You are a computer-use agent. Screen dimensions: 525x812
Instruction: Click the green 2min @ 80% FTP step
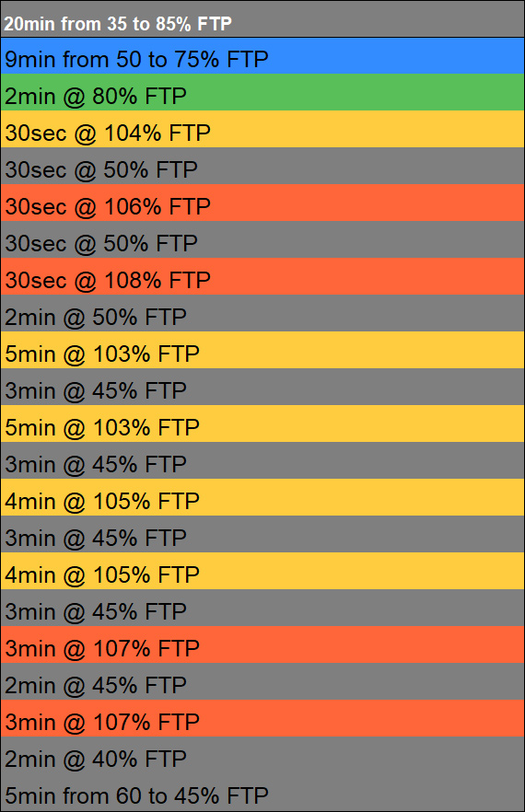[x=262, y=92]
